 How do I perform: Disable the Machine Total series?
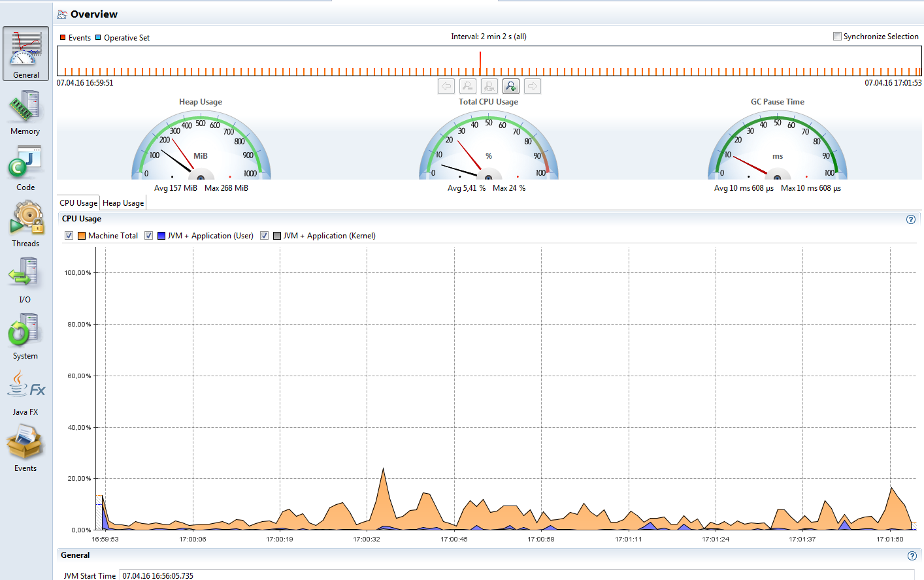coord(69,236)
